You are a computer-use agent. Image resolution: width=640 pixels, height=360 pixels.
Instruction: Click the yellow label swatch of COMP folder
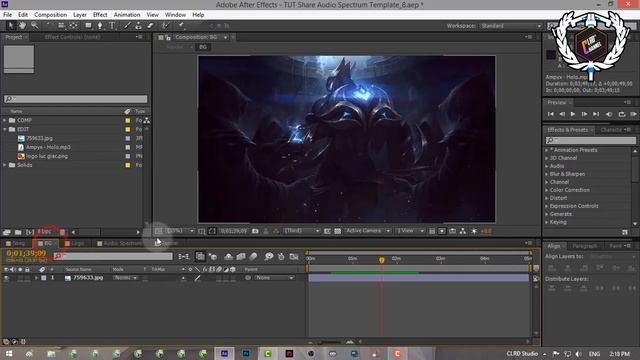click(128, 120)
